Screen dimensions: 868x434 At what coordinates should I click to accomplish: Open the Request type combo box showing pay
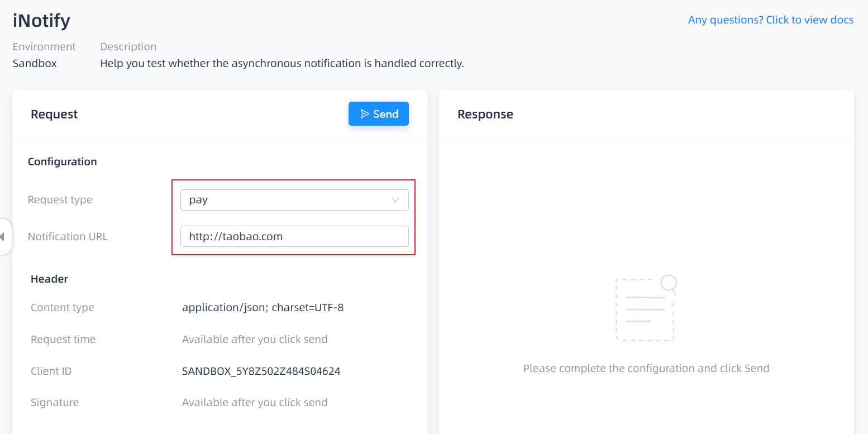pos(285,200)
